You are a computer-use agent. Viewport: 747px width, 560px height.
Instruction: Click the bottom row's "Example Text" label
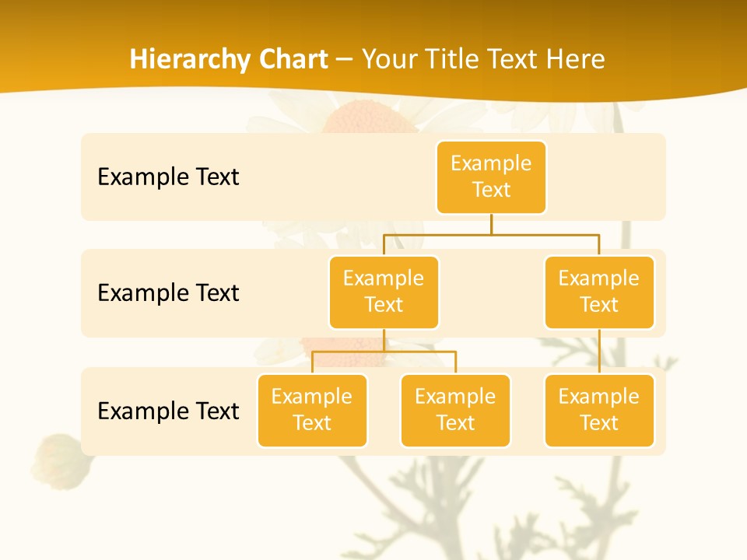click(168, 411)
